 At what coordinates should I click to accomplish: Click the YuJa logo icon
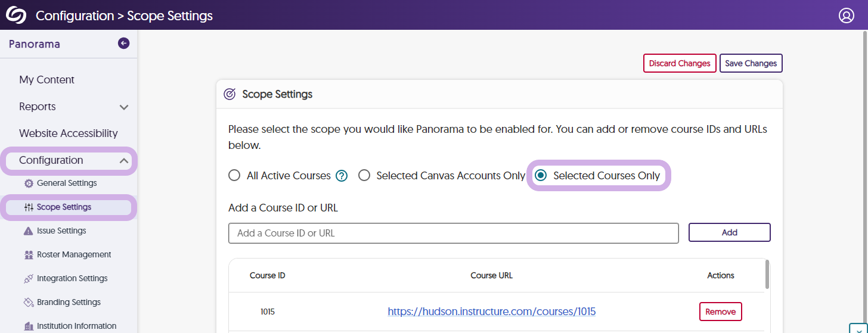pos(16,15)
